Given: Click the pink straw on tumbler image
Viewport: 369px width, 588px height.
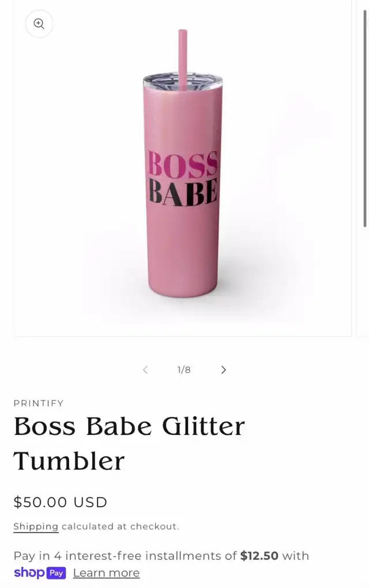Looking at the screenshot, I should pos(182,59).
